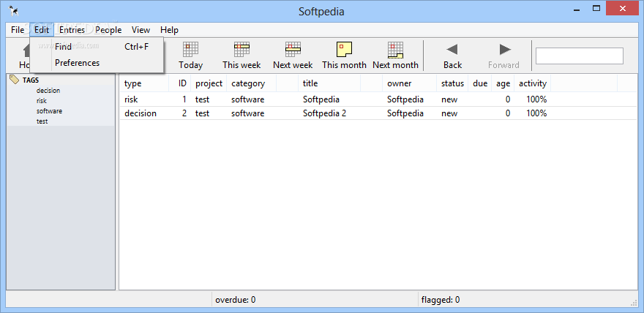
Task: Close the open Edit menu
Action: click(42, 29)
